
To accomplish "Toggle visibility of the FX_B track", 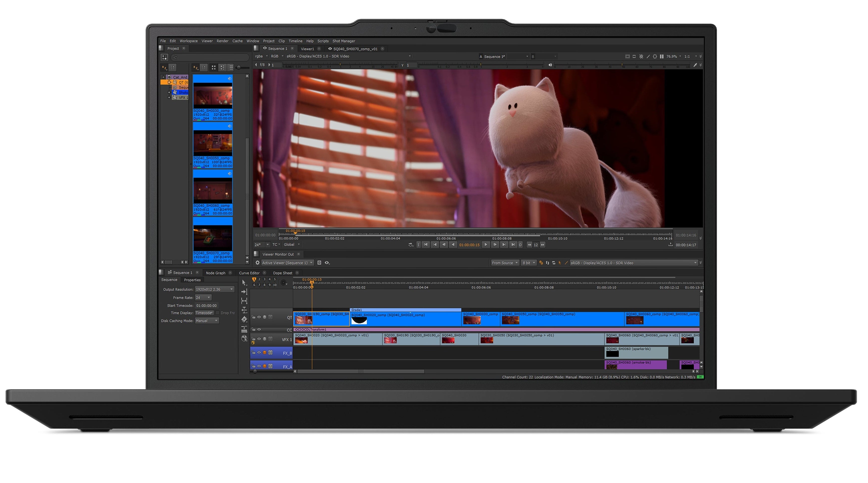I will [x=259, y=353].
